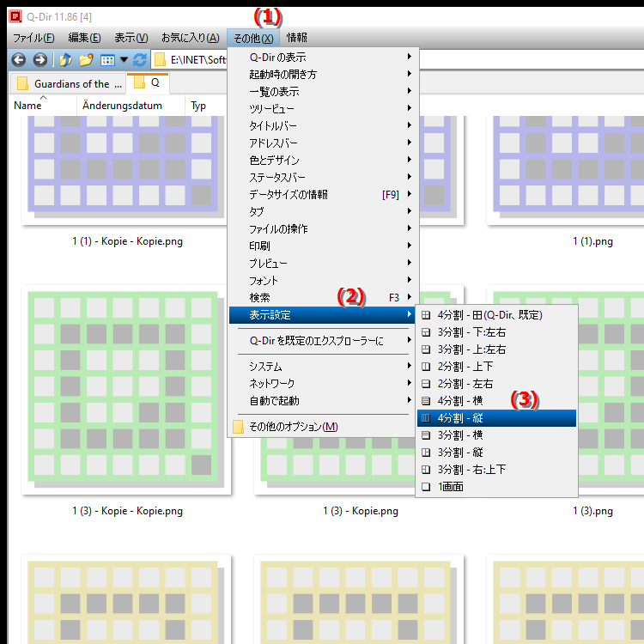
Task: Open データサイズの情報 F9 entry
Action: (x=322, y=195)
